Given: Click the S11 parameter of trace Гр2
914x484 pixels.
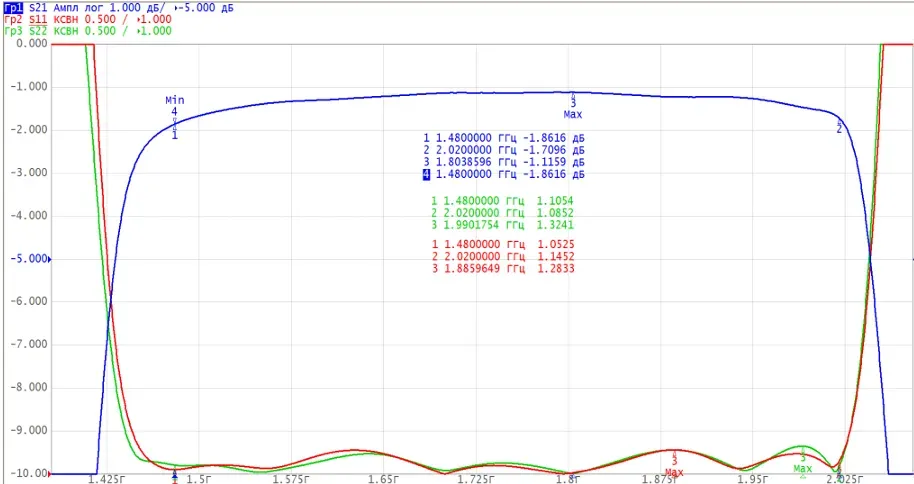Looking at the screenshot, I should tap(38, 19).
